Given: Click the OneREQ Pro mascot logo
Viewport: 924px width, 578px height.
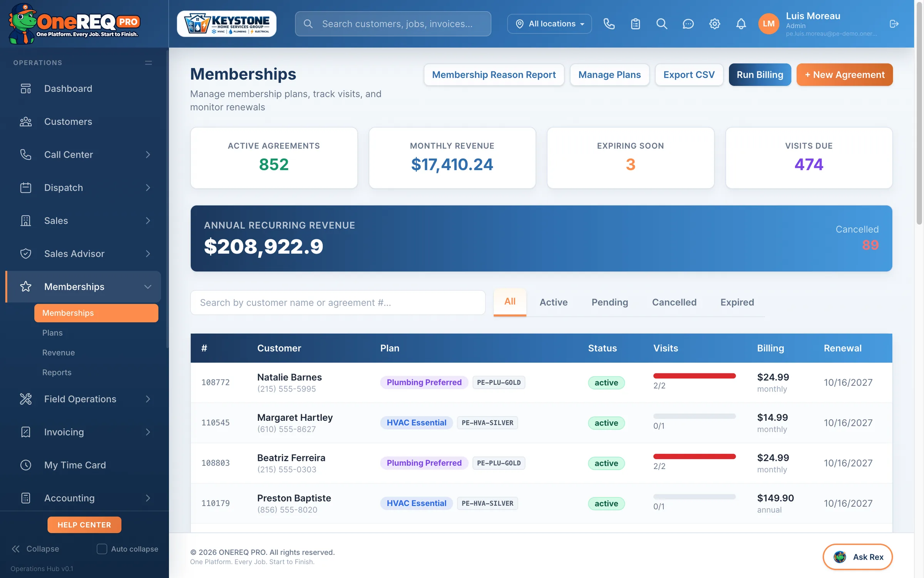Looking at the screenshot, I should 74,24.
